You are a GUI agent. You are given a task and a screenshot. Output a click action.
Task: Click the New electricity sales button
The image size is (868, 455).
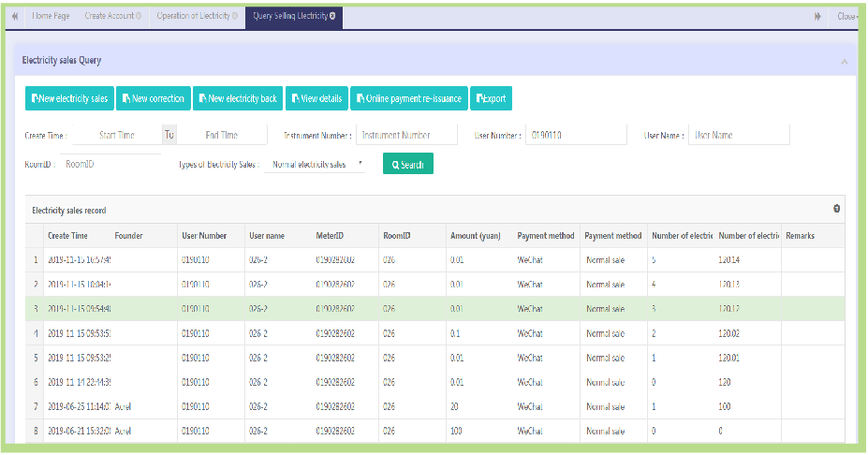coord(69,98)
